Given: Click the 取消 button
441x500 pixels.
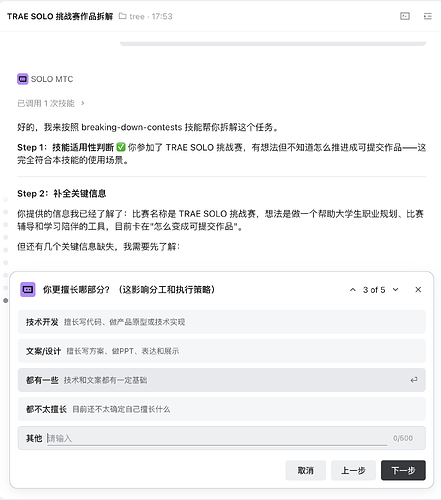Looking at the screenshot, I should pos(305,470).
